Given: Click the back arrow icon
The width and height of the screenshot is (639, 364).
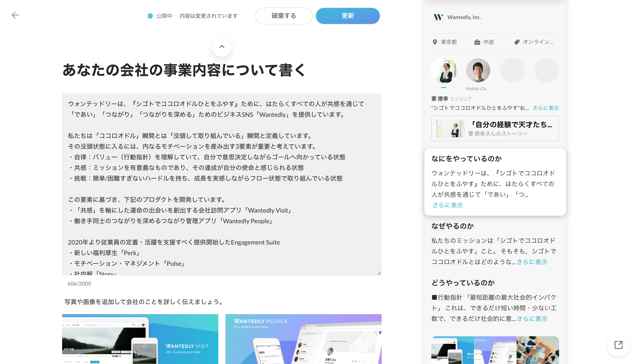Looking at the screenshot, I should (15, 15).
